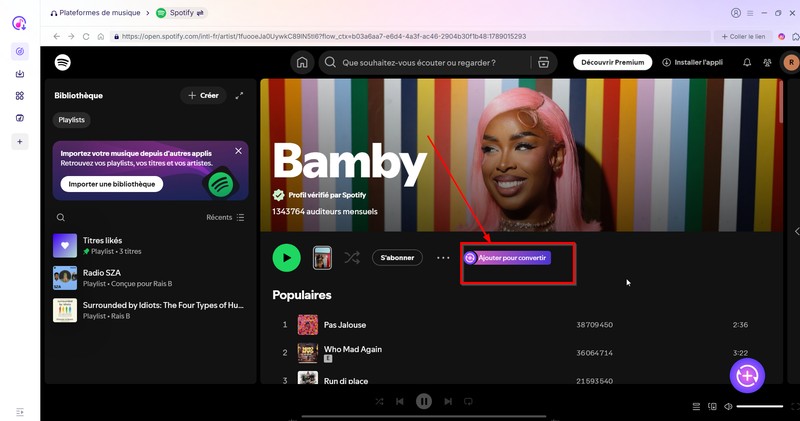Expand the sidebar menu at bottom left
800x421 pixels.
click(x=20, y=411)
